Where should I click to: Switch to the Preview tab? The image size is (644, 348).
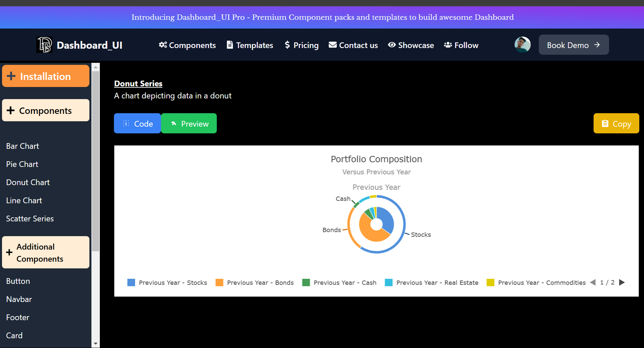[x=189, y=123]
